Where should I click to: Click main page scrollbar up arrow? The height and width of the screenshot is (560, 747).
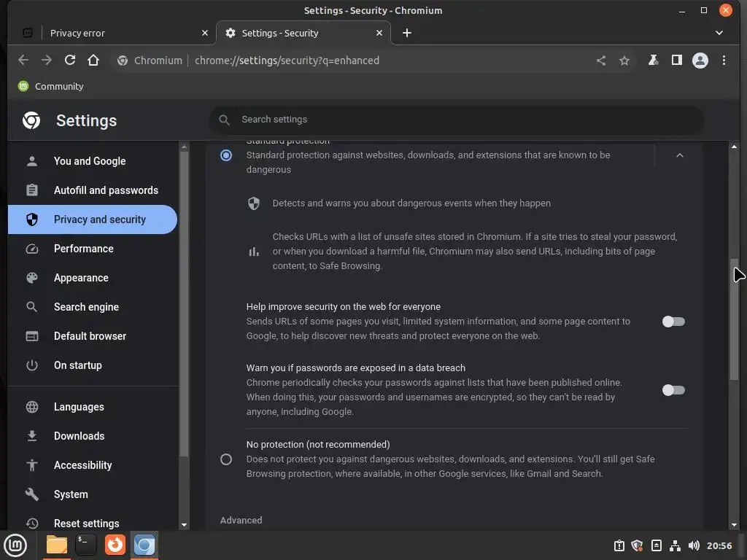coord(734,147)
